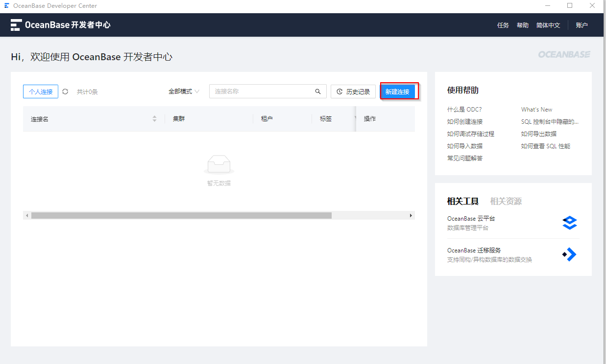Switch to the 相关资源 tab
Image resolution: width=606 pixels, height=364 pixels.
(506, 201)
